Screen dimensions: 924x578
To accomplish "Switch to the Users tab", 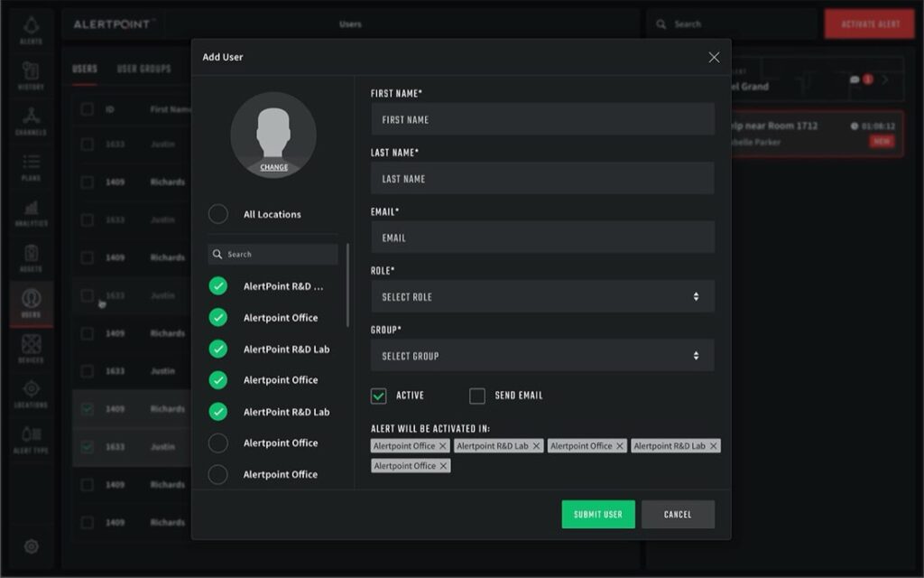I will click(85, 70).
